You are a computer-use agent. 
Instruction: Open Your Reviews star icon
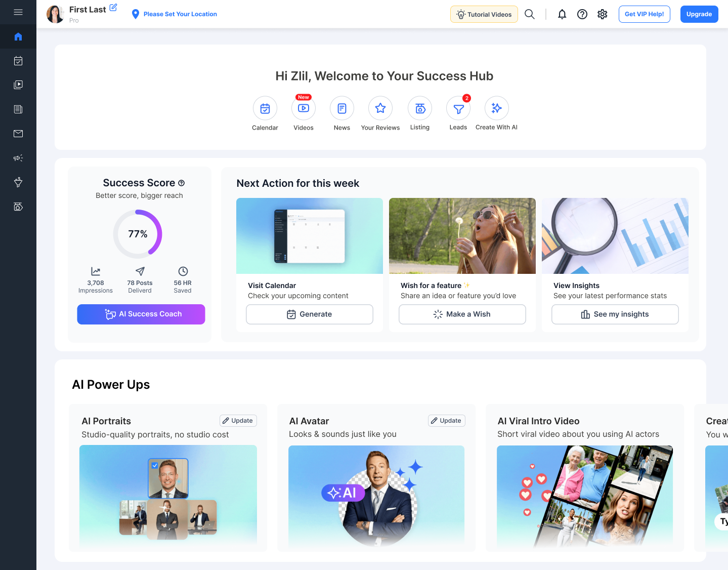tap(380, 108)
